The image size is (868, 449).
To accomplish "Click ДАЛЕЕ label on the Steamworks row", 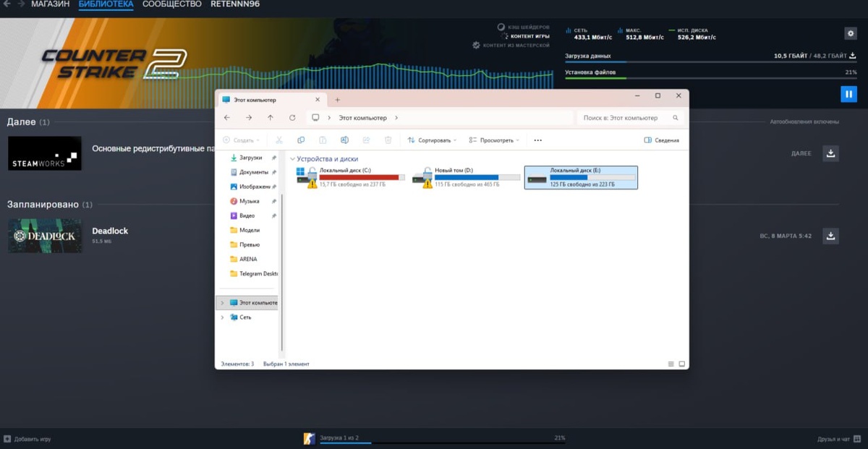I will pos(801,153).
